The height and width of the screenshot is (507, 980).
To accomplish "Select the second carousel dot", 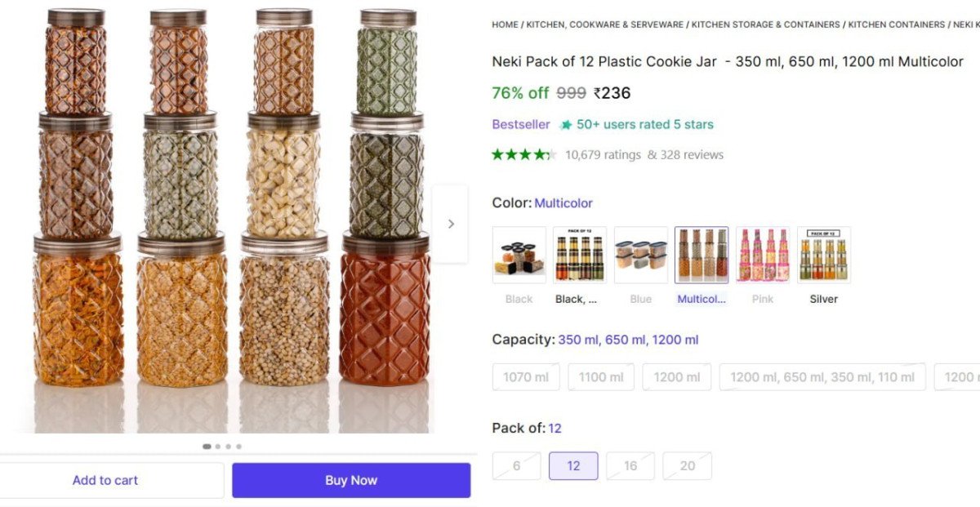I will 217,447.
